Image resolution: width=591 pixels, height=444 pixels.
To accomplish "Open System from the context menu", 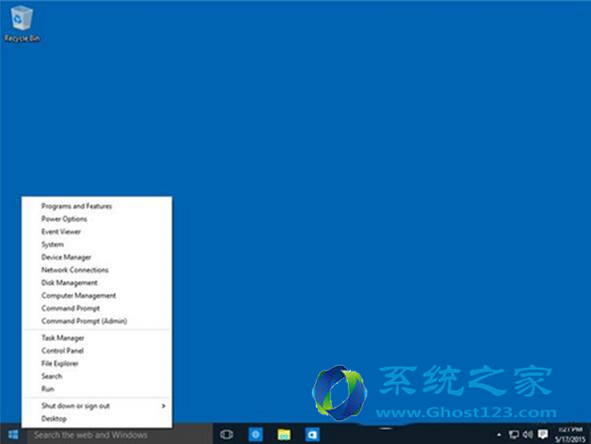I will (97, 245).
